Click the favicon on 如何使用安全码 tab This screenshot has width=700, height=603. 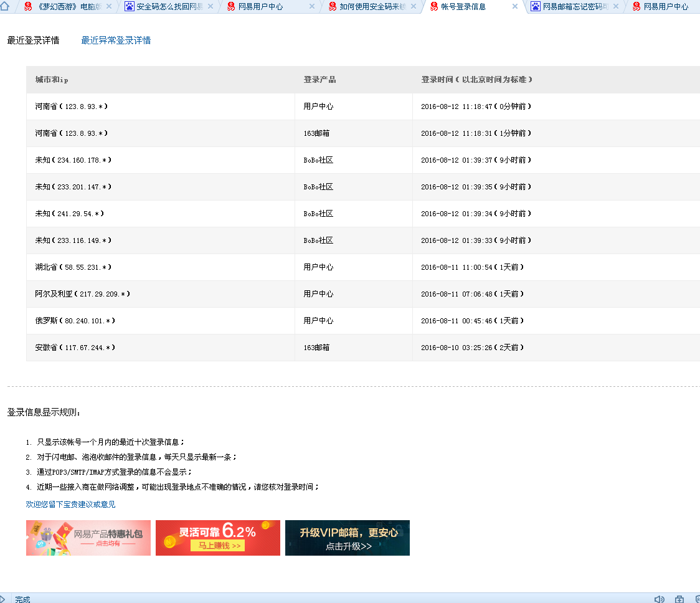tap(331, 7)
